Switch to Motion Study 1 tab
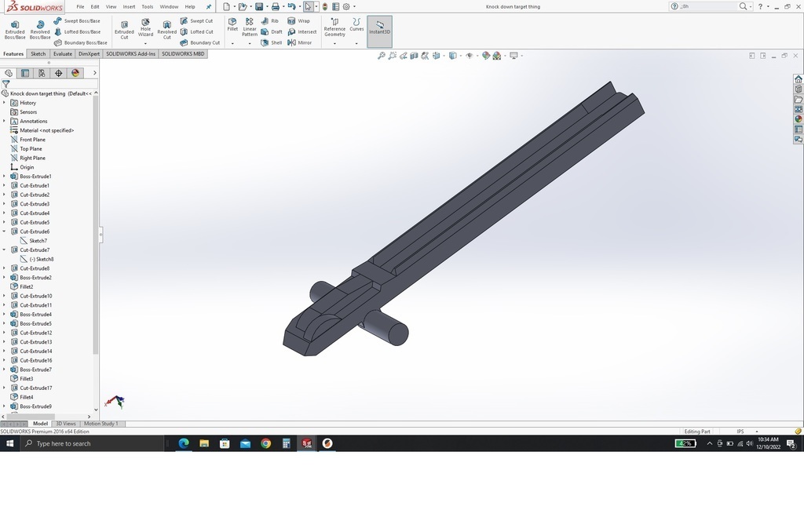 101,424
